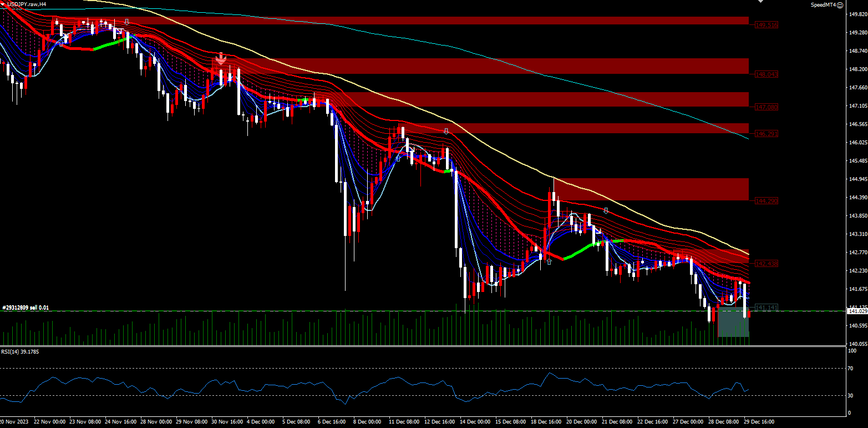Select the 144.290 resistance zone label
This screenshot has height=428, width=868.
tap(767, 200)
